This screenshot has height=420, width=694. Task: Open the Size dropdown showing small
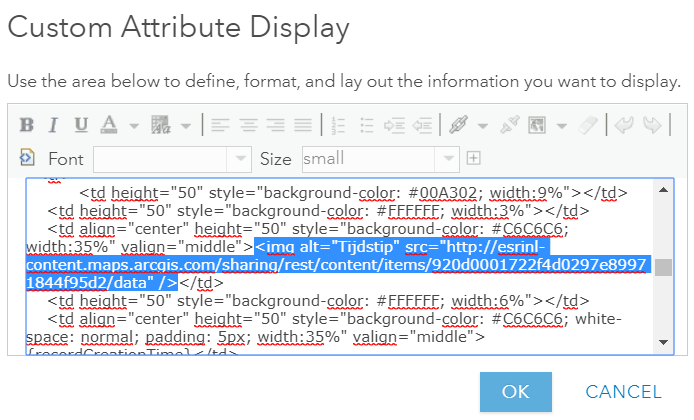click(x=447, y=159)
